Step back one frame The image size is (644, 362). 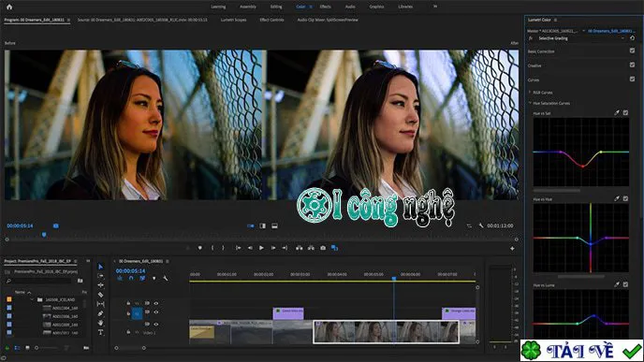pos(250,248)
